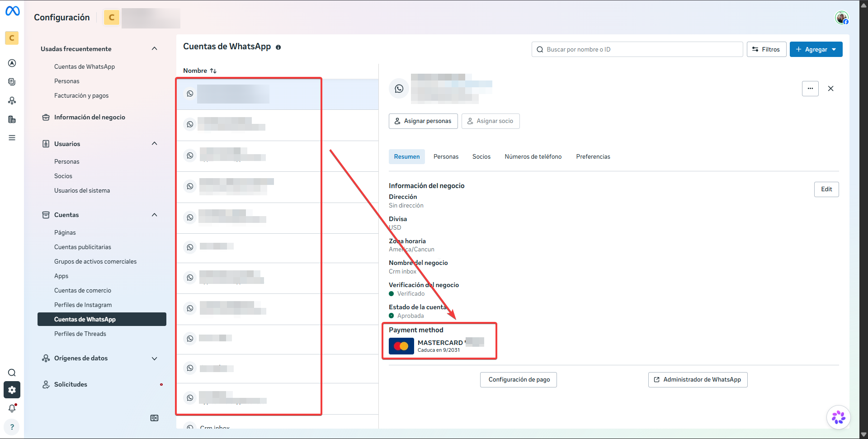Click the info icon next to Cuentas de WhatsApp title
Image resolution: width=868 pixels, height=439 pixels.
(x=278, y=47)
